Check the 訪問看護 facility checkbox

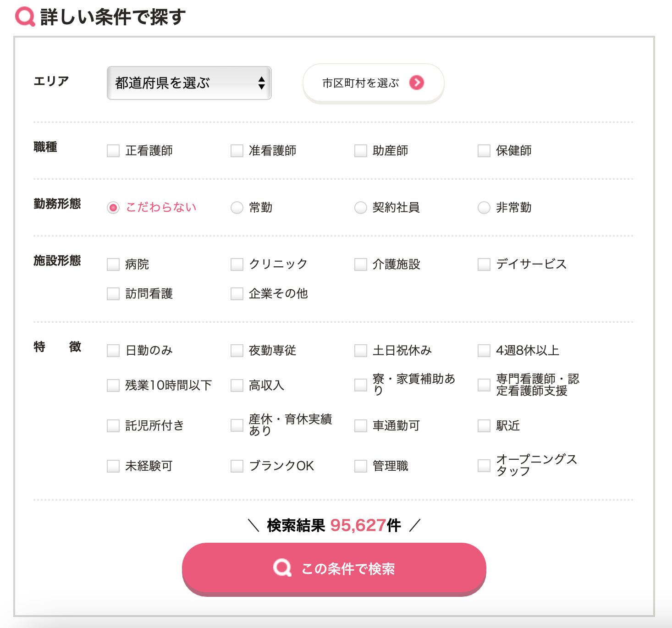tap(113, 294)
